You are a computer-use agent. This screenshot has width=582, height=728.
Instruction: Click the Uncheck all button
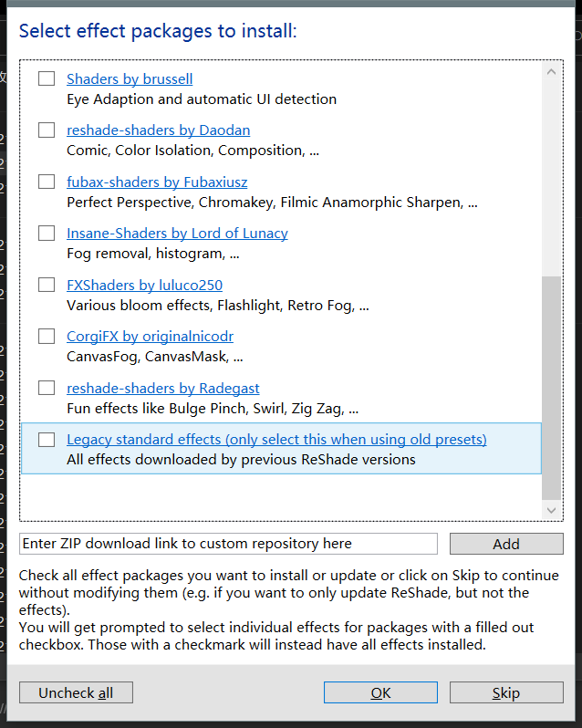[x=76, y=692]
